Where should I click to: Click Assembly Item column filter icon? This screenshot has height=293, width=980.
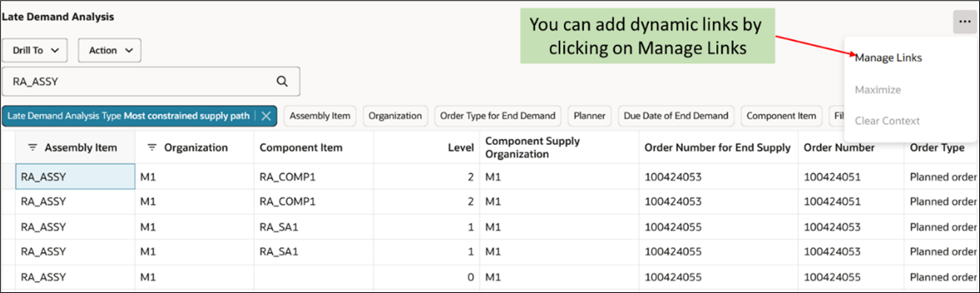click(33, 147)
